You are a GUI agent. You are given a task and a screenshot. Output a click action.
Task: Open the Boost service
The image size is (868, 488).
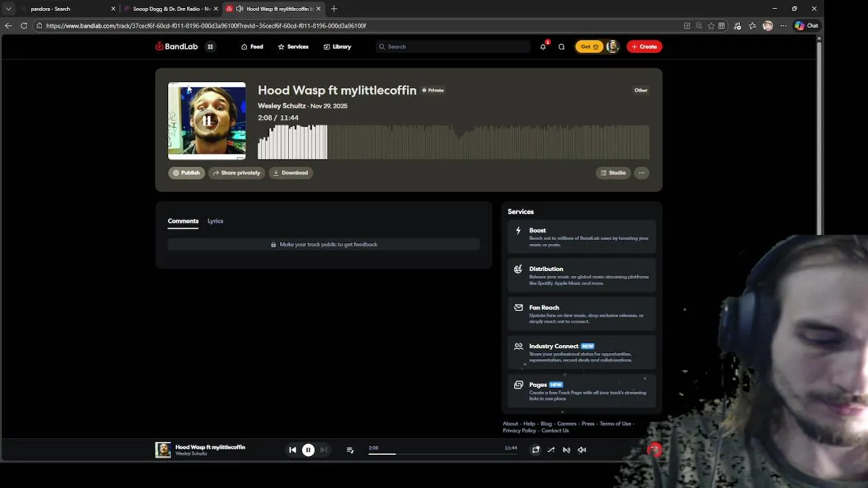click(581, 235)
